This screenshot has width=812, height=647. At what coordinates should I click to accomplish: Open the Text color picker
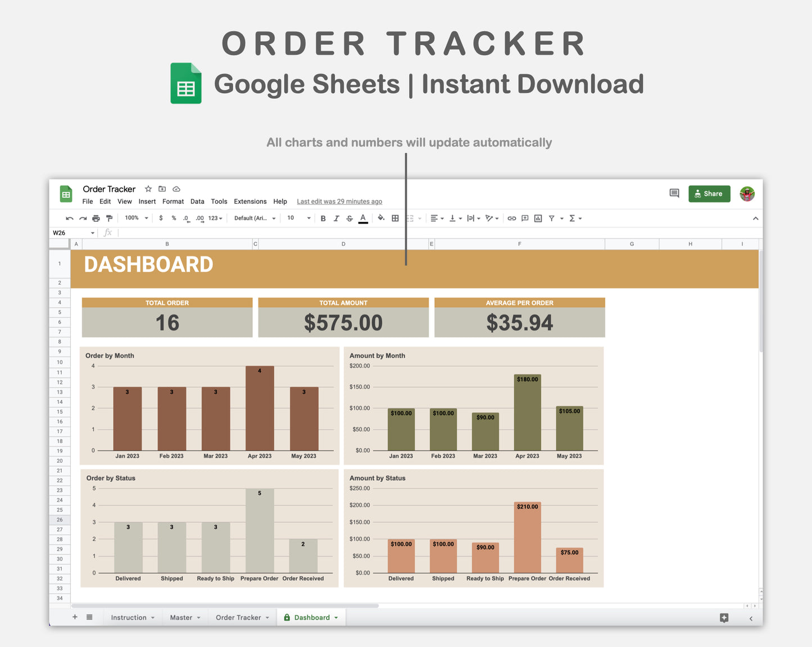(363, 218)
